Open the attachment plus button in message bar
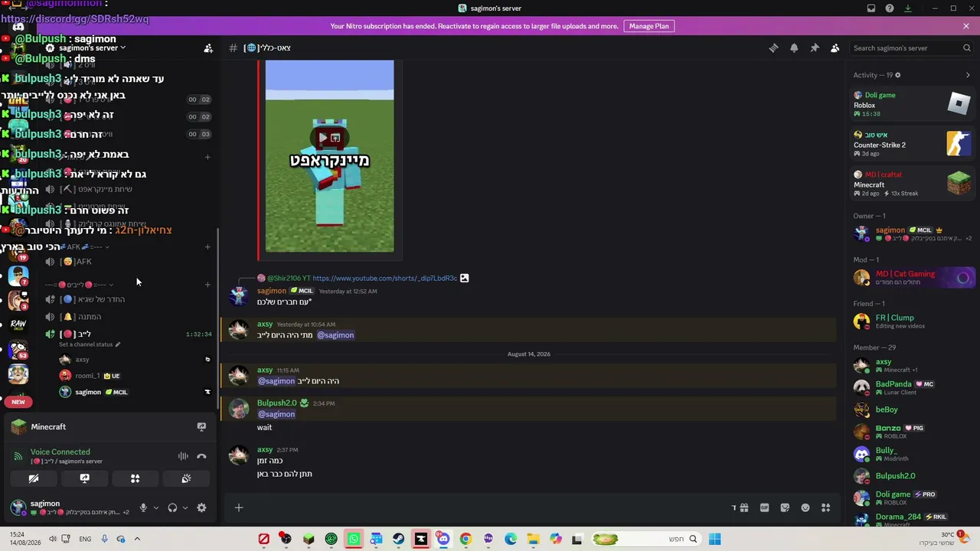This screenshot has height=551, width=980. coord(239,507)
